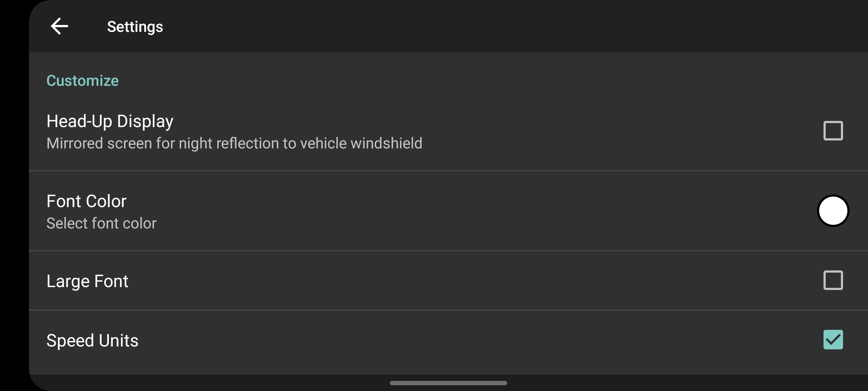Image resolution: width=868 pixels, height=391 pixels.
Task: Tap the Speed Units setting label
Action: (x=92, y=341)
